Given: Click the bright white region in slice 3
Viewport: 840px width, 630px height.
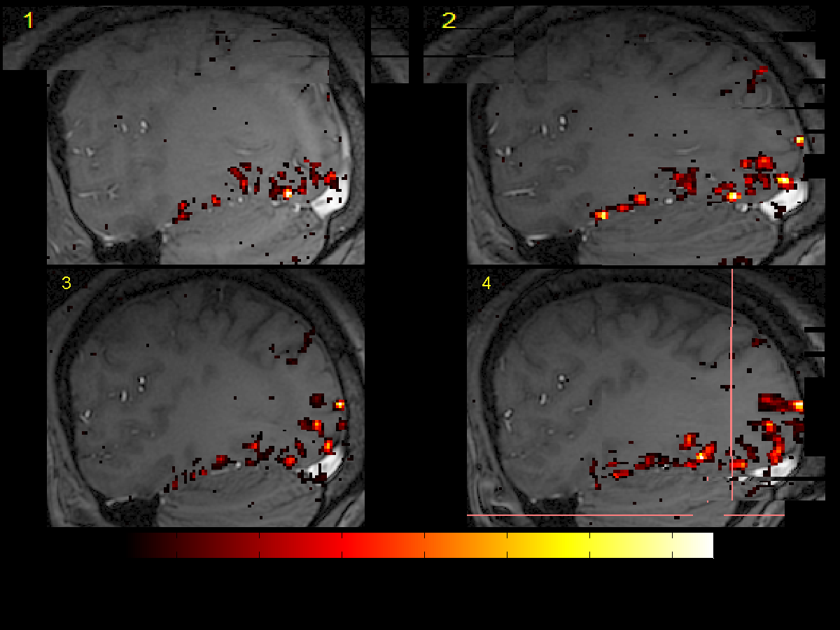Looking at the screenshot, I should (325, 462).
